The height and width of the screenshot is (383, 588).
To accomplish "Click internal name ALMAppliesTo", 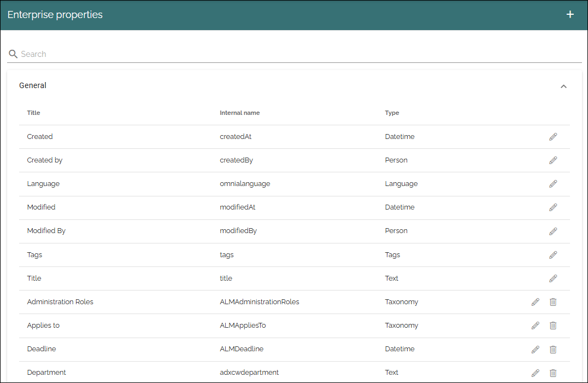I will click(x=243, y=326).
